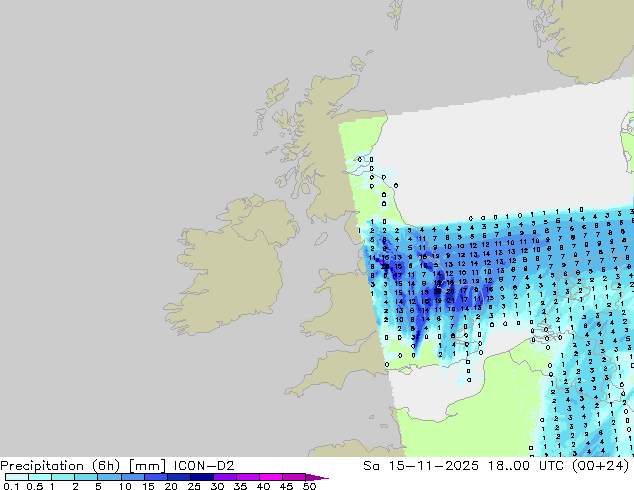Click the 40–45 mm magenta legend swatch
634x490 pixels.
click(x=271, y=477)
